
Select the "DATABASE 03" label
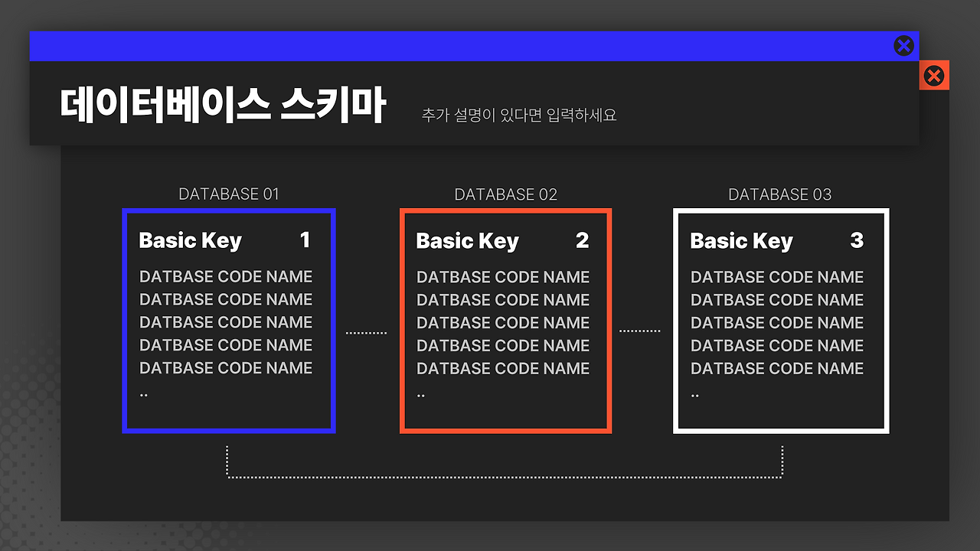(780, 194)
